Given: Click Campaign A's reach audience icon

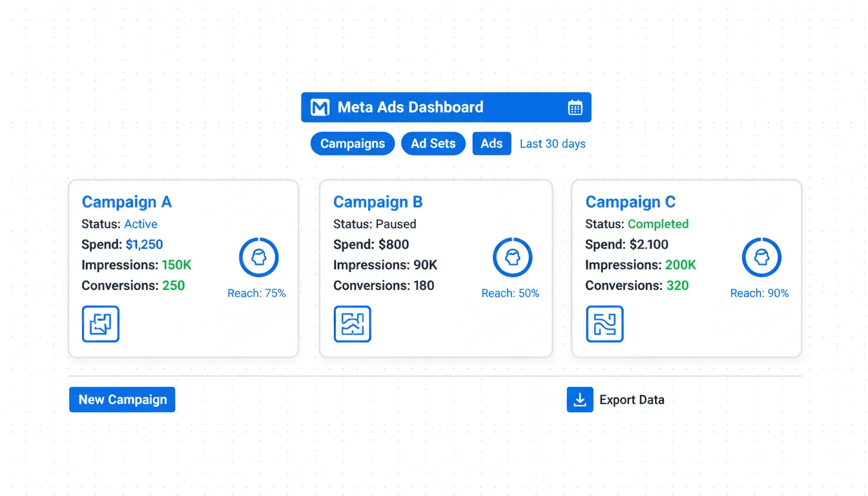Looking at the screenshot, I should tap(258, 257).
